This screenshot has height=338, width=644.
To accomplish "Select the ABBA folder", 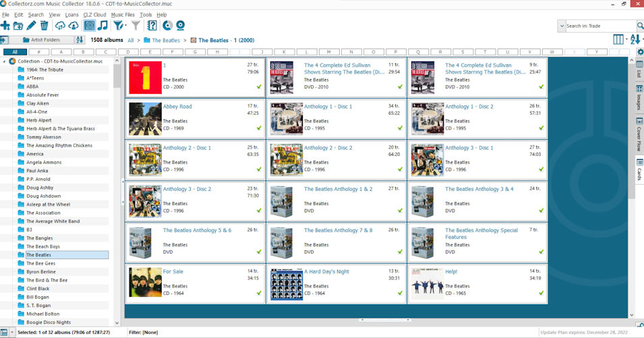I will click(x=32, y=86).
